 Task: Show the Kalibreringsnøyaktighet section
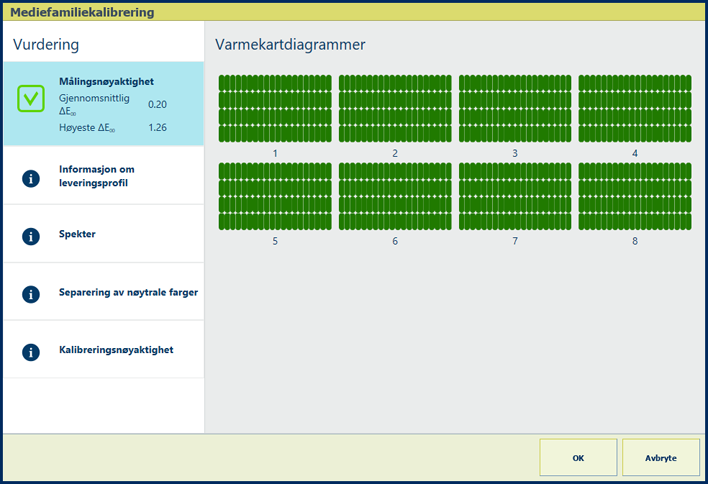(104, 350)
